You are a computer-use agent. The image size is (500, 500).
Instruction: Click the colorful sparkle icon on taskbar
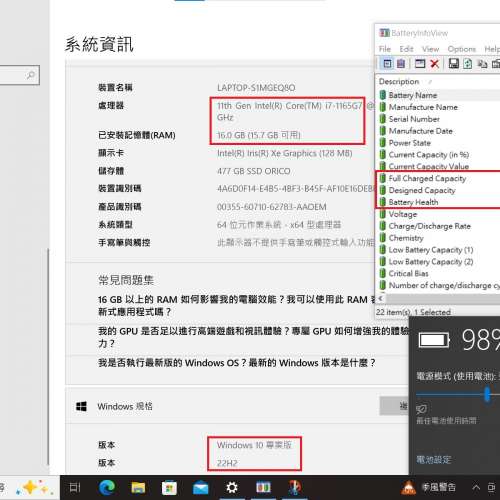[x=34, y=488]
